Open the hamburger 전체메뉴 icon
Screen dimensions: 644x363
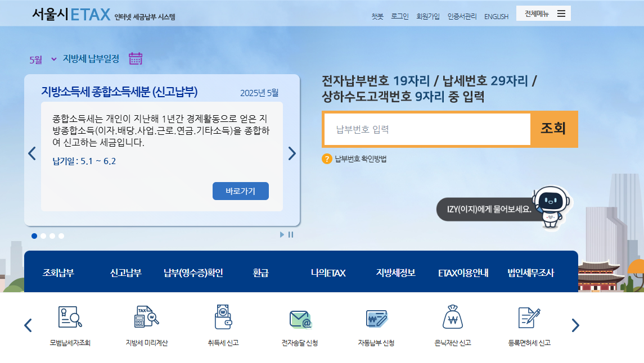click(x=561, y=13)
